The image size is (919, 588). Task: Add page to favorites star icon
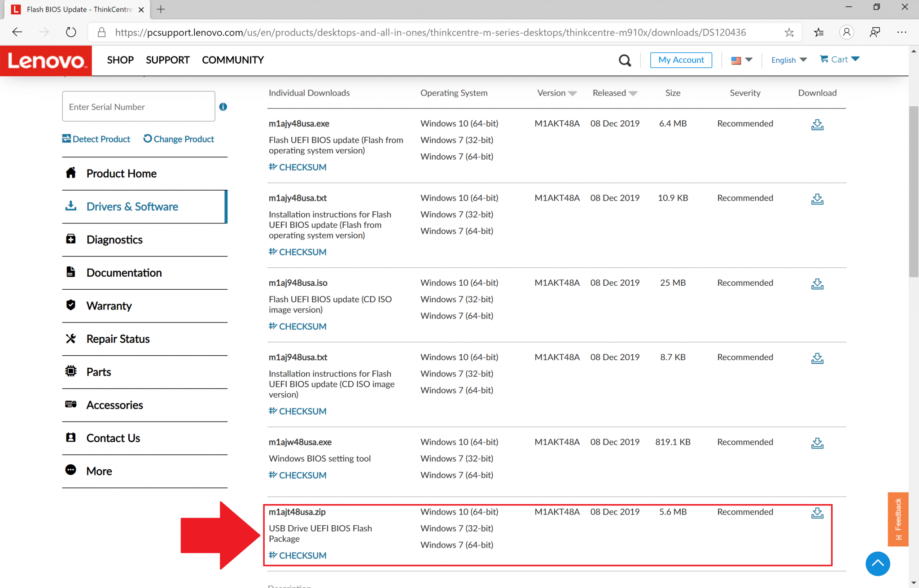click(x=789, y=32)
